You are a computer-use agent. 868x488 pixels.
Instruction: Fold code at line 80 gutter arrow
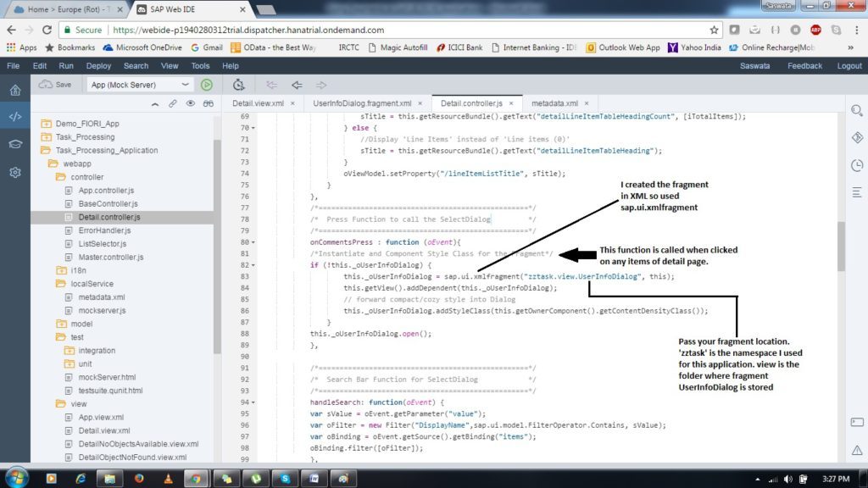point(253,242)
